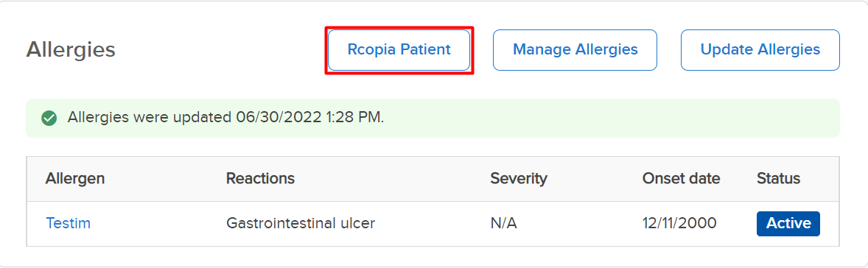Click the Onset date column header
The image size is (868, 268).
click(681, 178)
